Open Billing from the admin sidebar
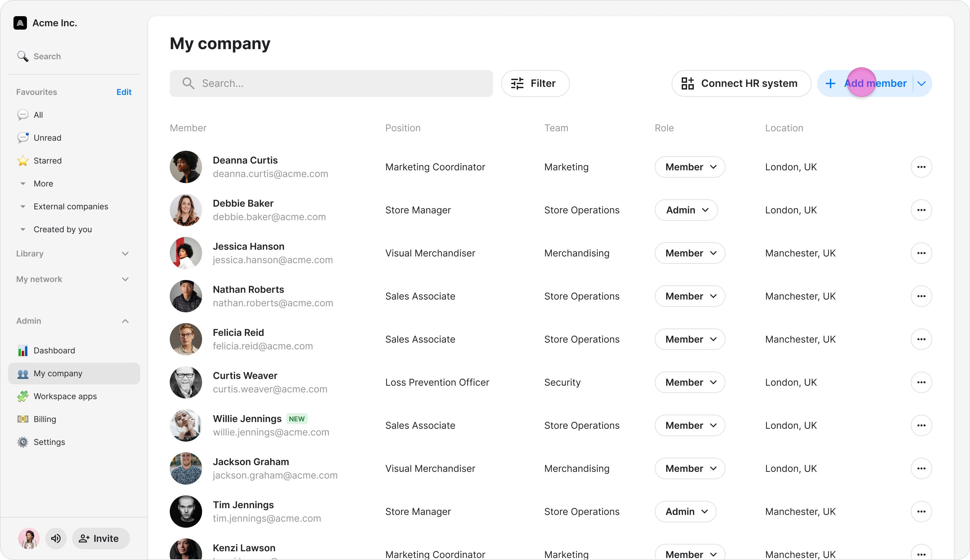 (44, 419)
